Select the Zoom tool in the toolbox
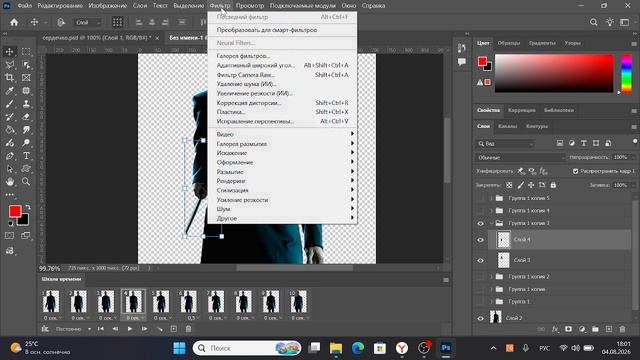The width and height of the screenshot is (640, 360). pyautogui.click(x=26, y=182)
